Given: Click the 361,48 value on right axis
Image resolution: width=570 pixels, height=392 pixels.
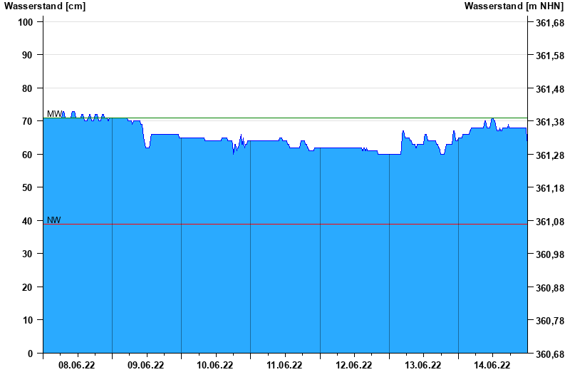Looking at the screenshot, I should [x=550, y=89].
